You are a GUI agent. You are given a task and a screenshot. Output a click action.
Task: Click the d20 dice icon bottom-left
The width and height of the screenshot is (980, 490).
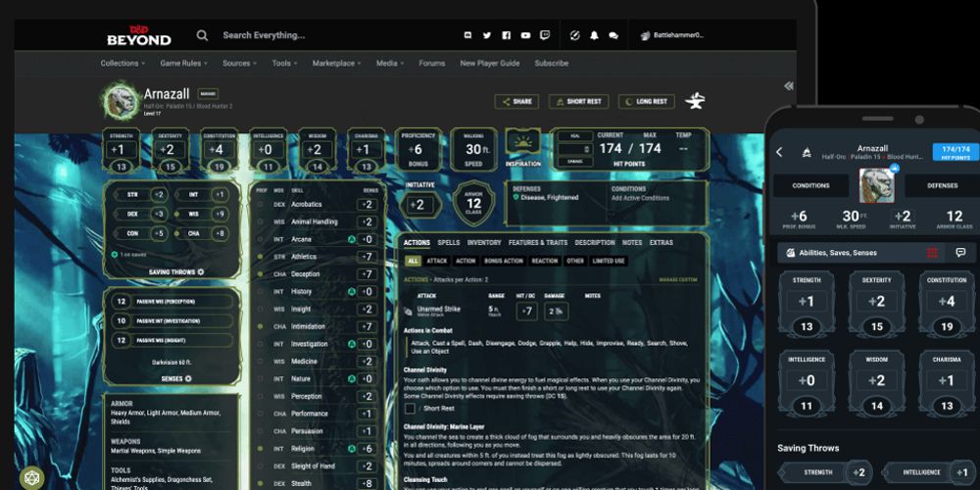[31, 478]
